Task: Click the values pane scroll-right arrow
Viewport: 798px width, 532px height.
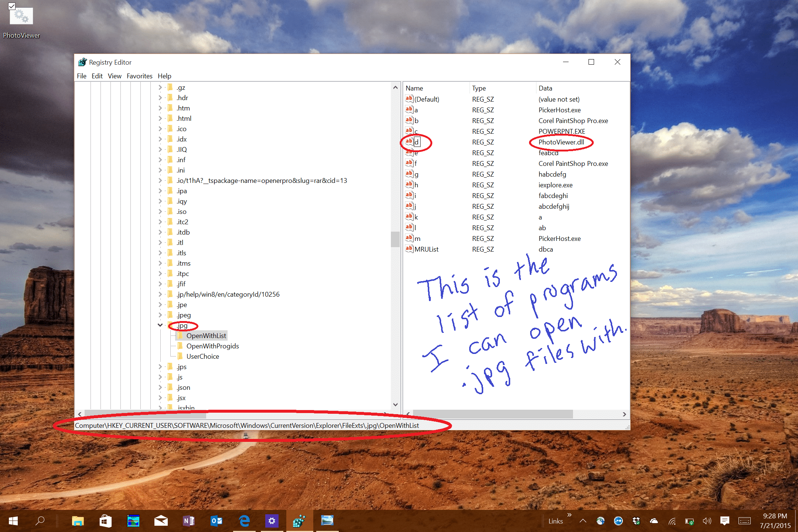Action: pyautogui.click(x=624, y=414)
